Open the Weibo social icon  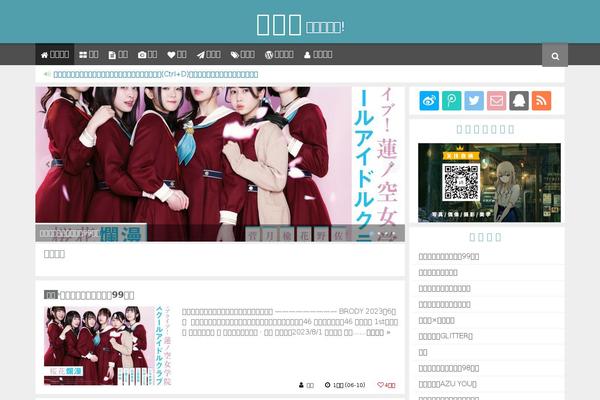(429, 101)
